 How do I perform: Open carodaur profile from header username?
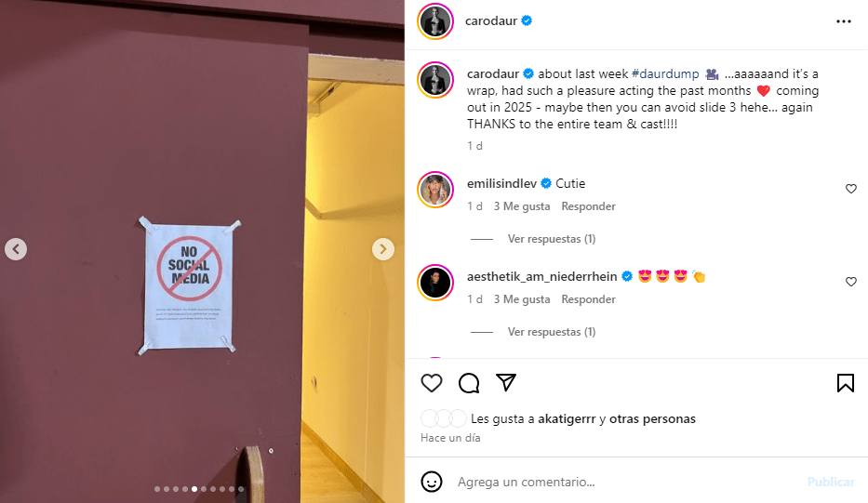(x=491, y=21)
